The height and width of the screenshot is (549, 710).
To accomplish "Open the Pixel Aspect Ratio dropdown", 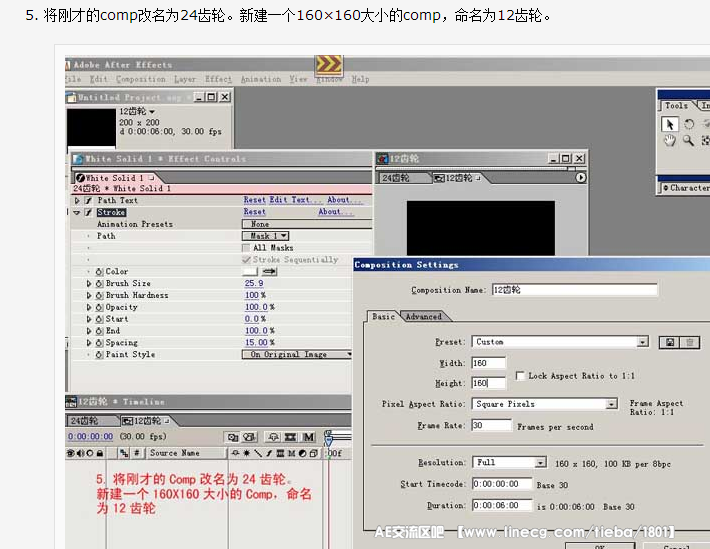I will [x=544, y=404].
